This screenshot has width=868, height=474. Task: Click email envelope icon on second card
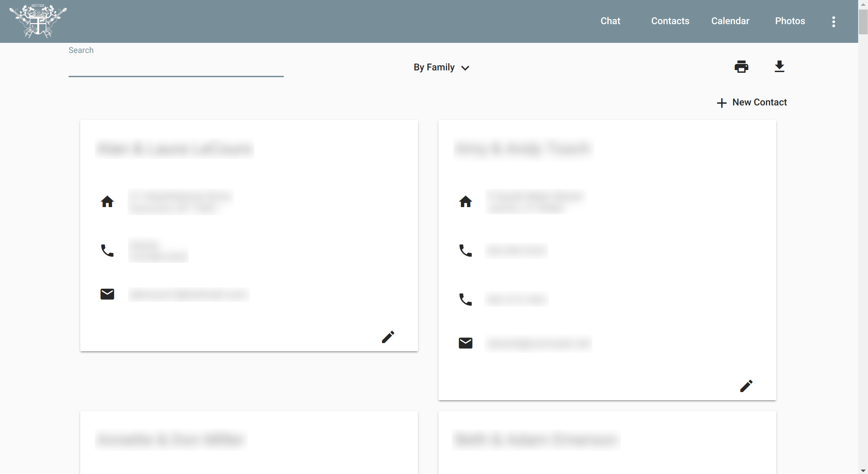466,343
